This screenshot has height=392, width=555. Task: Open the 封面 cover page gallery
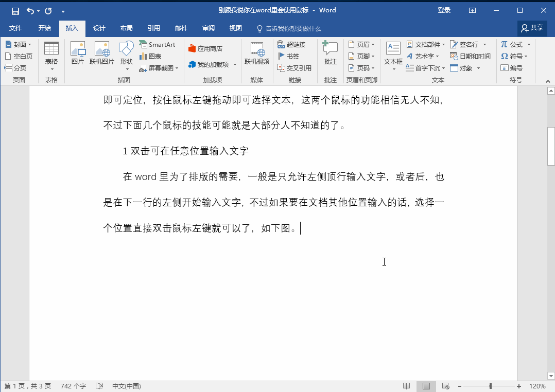pos(19,45)
